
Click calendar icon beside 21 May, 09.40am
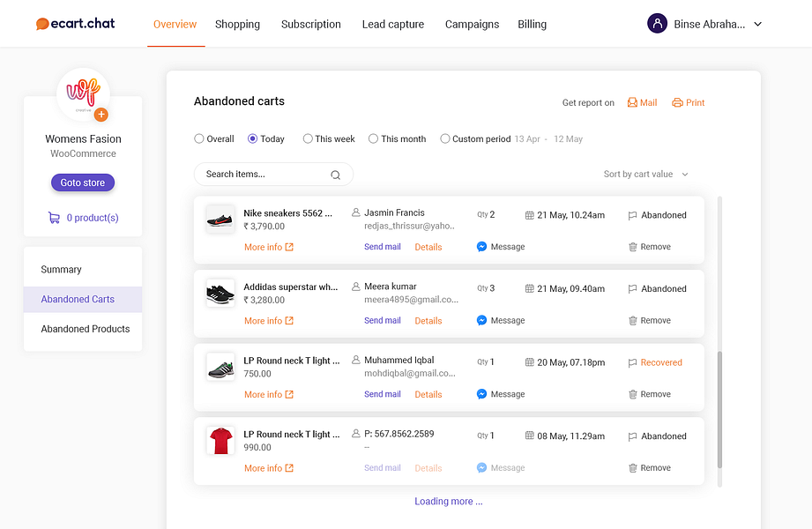point(529,288)
